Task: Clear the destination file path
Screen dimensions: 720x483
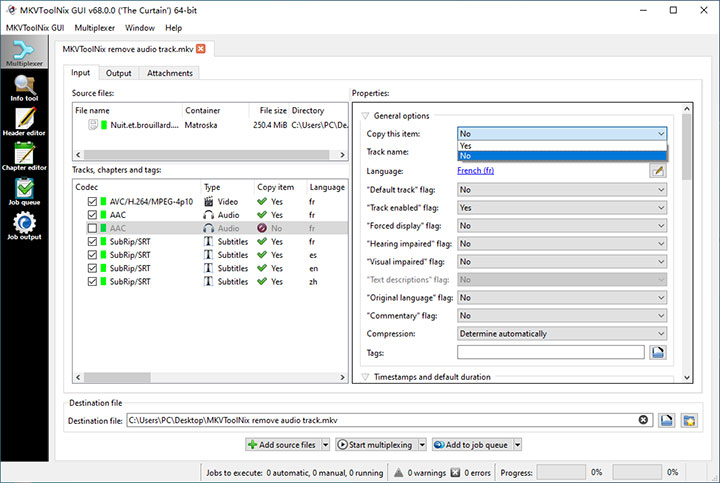Action: pos(643,421)
